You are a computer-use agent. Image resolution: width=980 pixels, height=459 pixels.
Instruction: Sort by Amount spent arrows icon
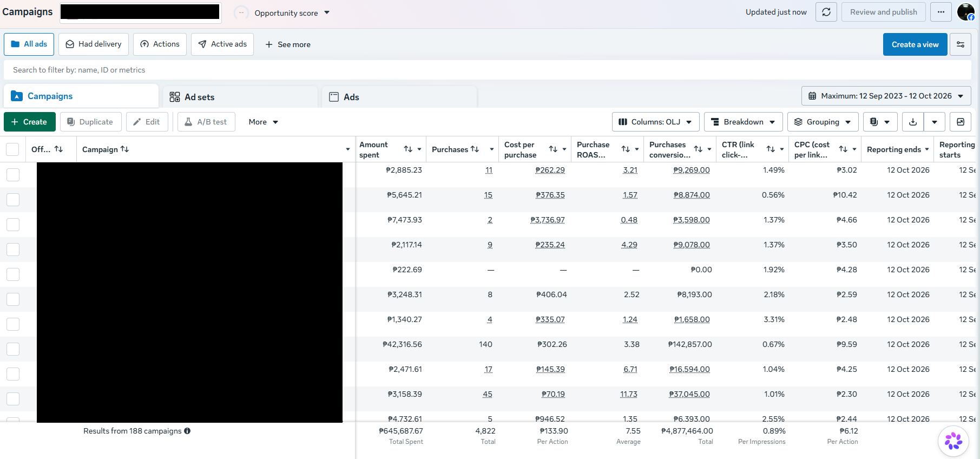[x=408, y=149]
